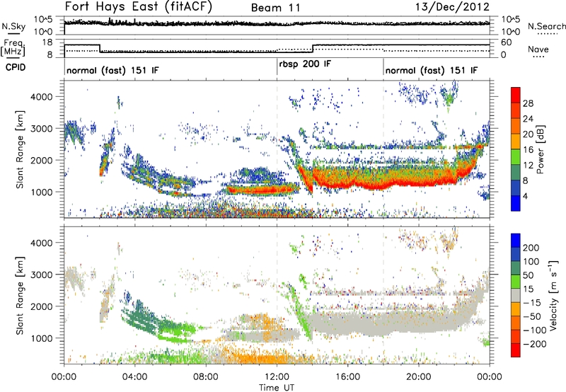The image size is (566, 392).
Task: Click the 'N.Search' legend label
Action: coord(547,26)
